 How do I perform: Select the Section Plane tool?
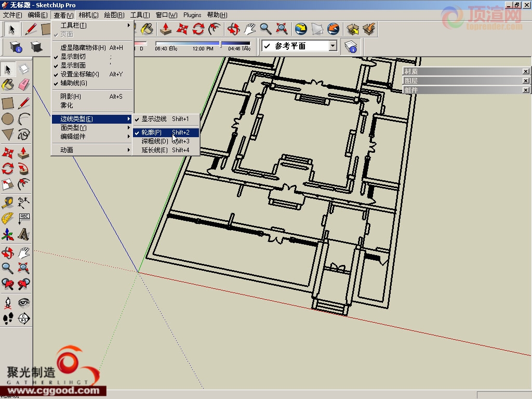pyautogui.click(x=23, y=318)
